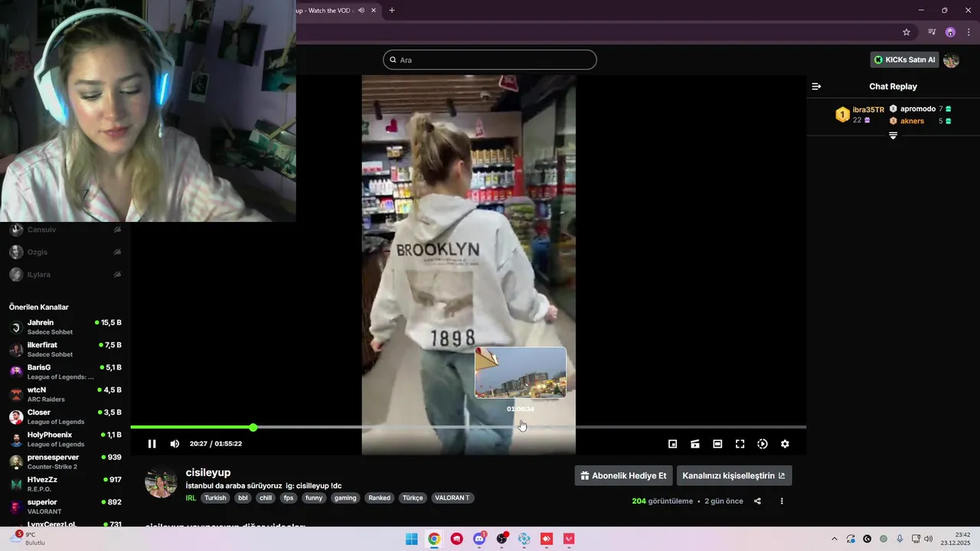The width and height of the screenshot is (980, 551).
Task: Open the clip creation tool
Action: (x=695, y=444)
